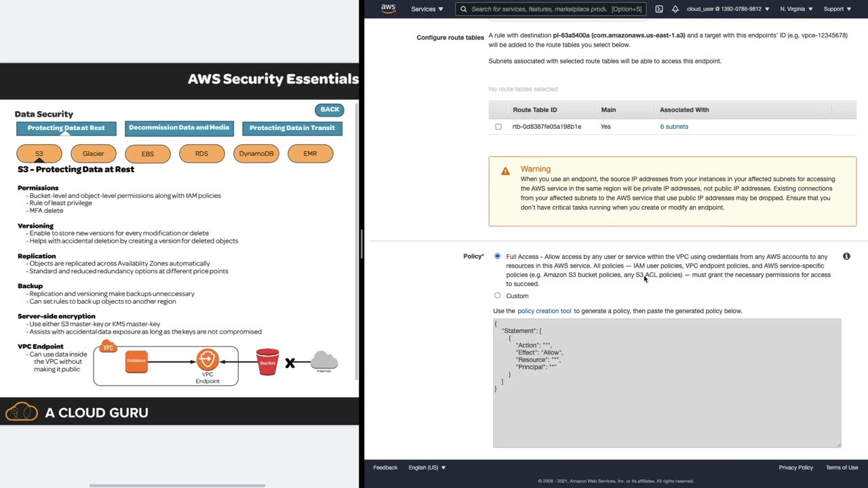
Task: Switch to Decommission Data and Media tab
Action: (179, 128)
